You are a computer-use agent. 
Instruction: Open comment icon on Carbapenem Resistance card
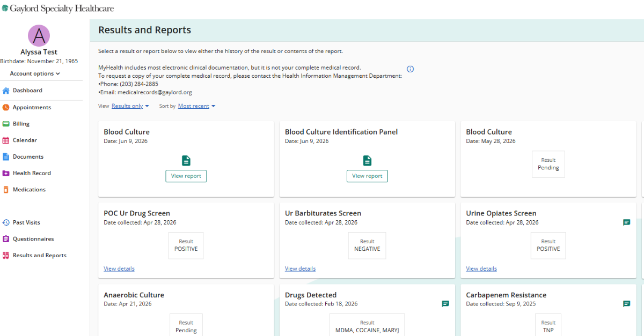pyautogui.click(x=626, y=304)
